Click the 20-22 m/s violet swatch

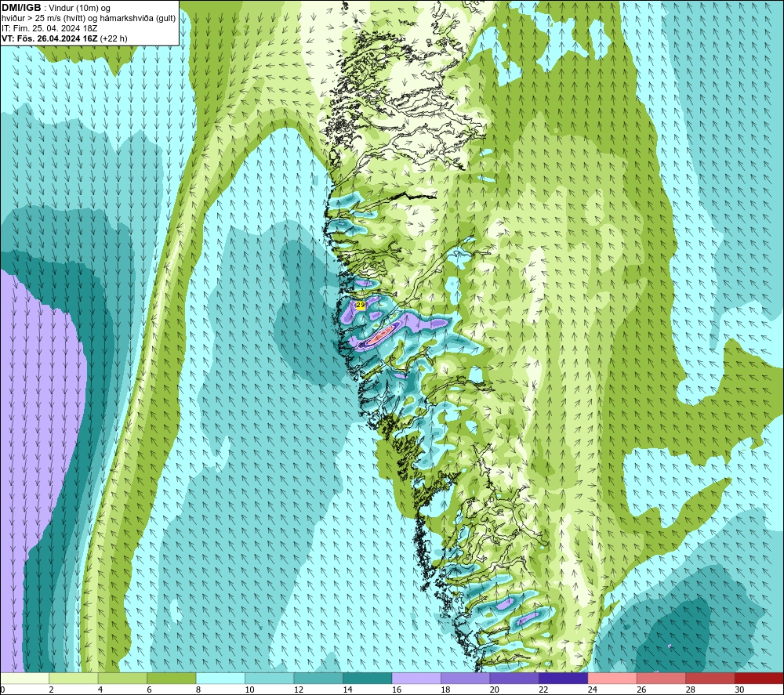(514, 678)
